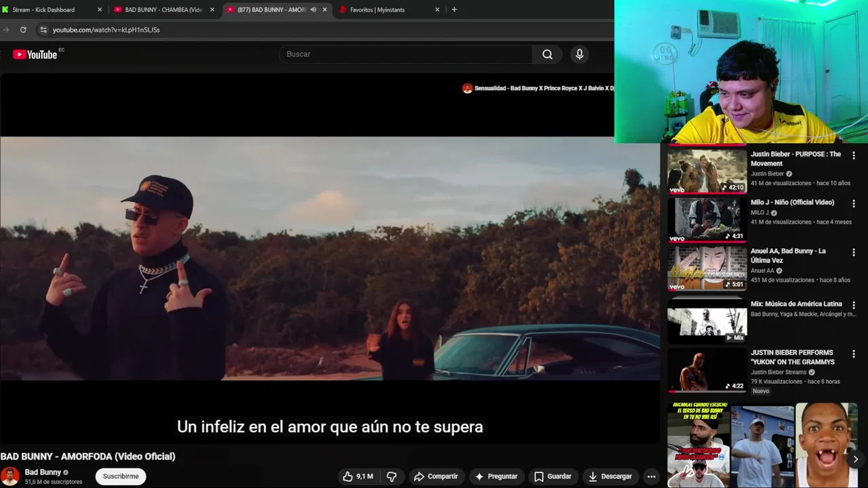Image resolution: width=868 pixels, height=488 pixels.
Task: Click JUSTIN BIEBER PERFORMS YUKON title
Action: pos(792,357)
